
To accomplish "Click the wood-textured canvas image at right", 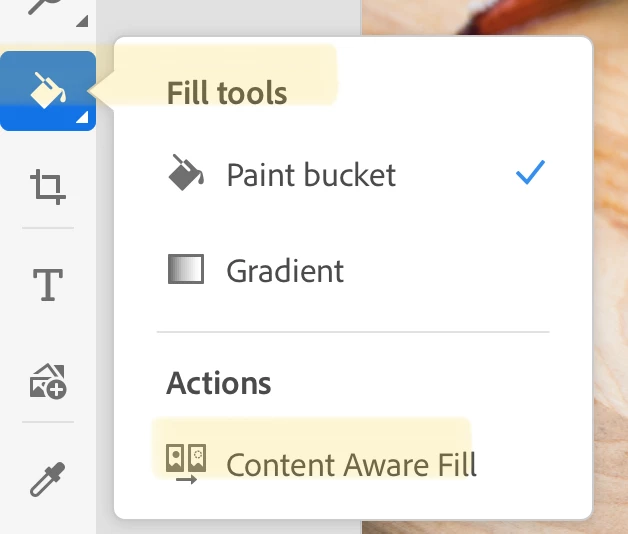I will 610,280.
